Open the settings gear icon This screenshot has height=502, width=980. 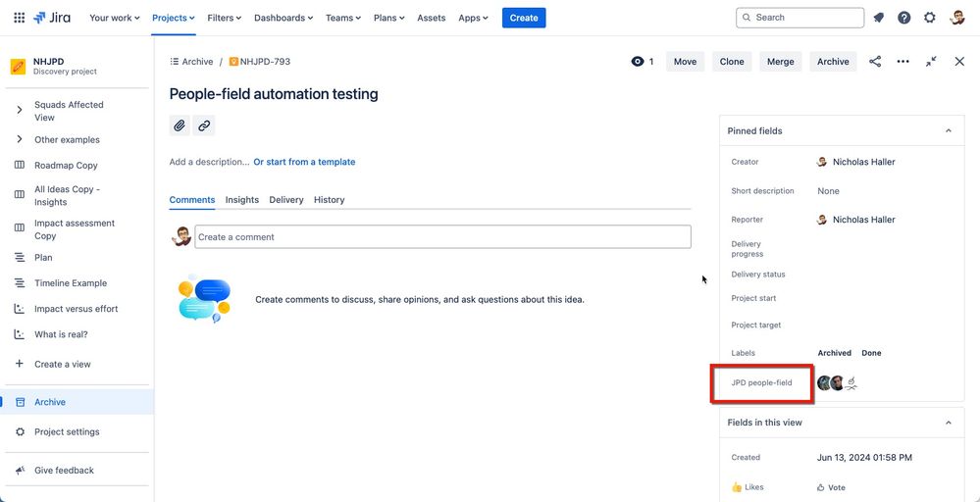(930, 18)
